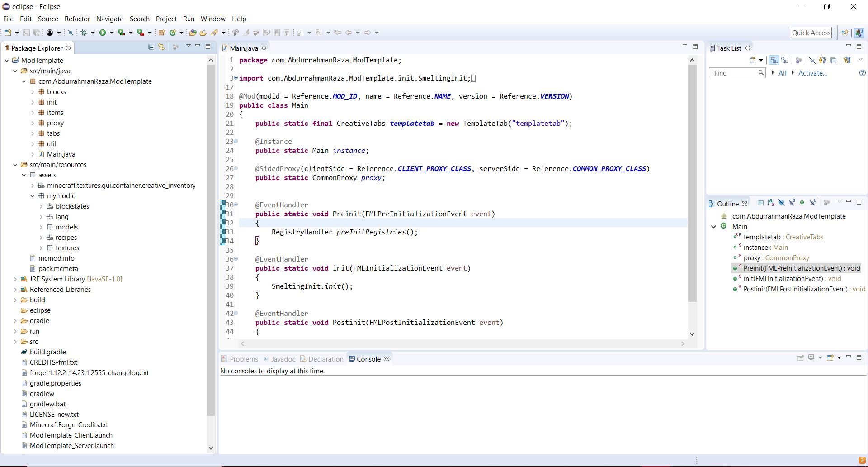Expand the blocks package
The height and width of the screenshot is (467, 868).
[33, 91]
